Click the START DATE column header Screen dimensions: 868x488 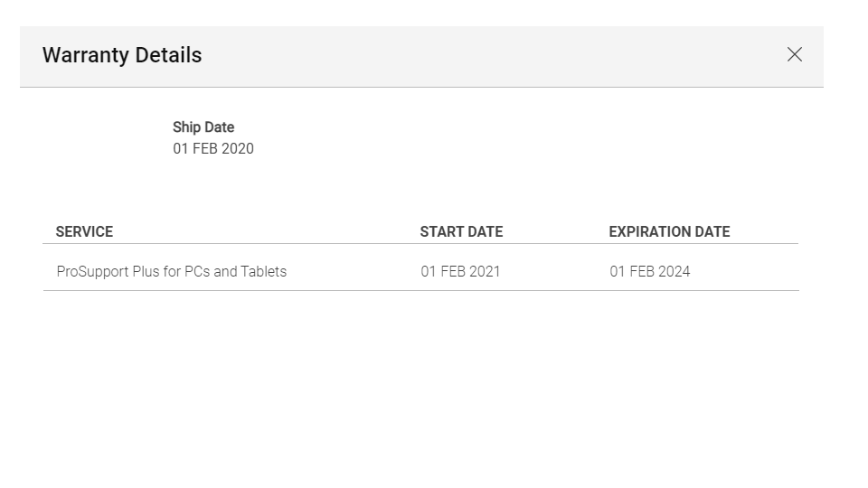point(461,232)
